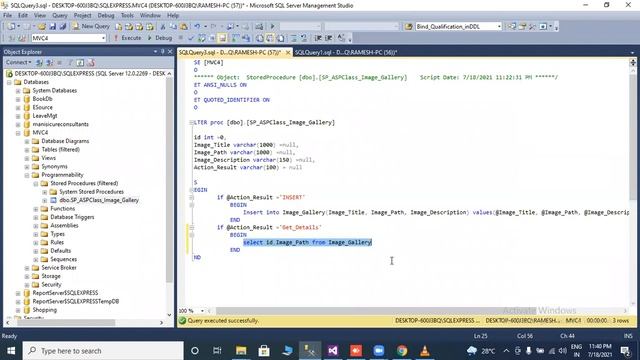Viewport: 640px width, 360px height.
Task: Click the Execute button
Action: [x=127, y=38]
